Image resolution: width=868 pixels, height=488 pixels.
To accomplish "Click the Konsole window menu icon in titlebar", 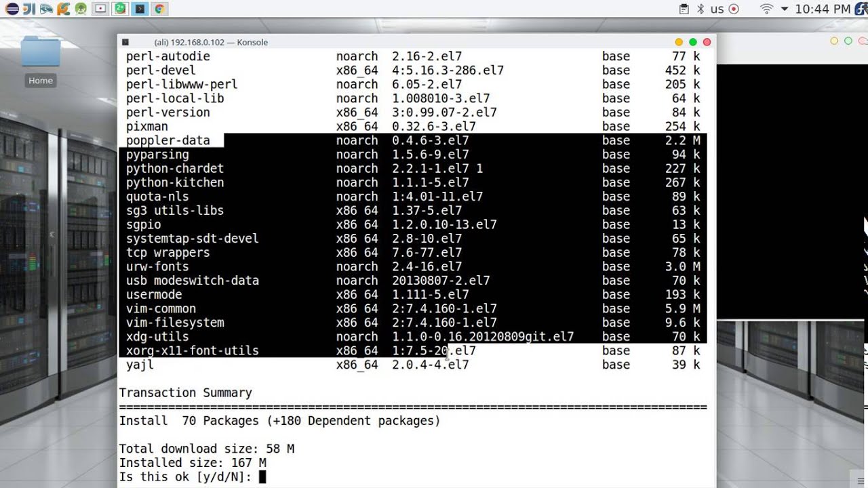I will coord(125,42).
